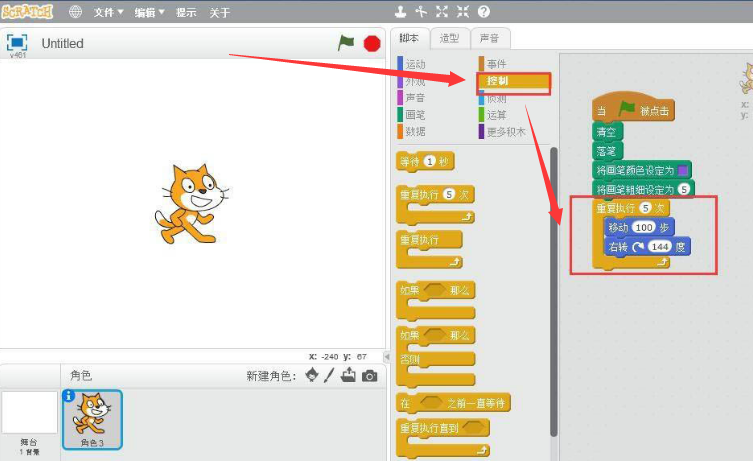Click the block palette vertical scrollbar

[x=553, y=291]
